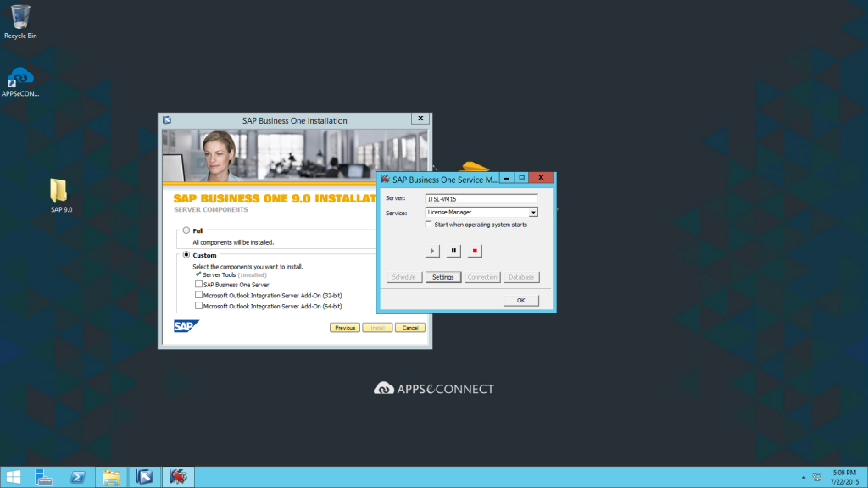The width and height of the screenshot is (868, 488).
Task: Launch Server Manager from the taskbar
Action: tap(43, 477)
